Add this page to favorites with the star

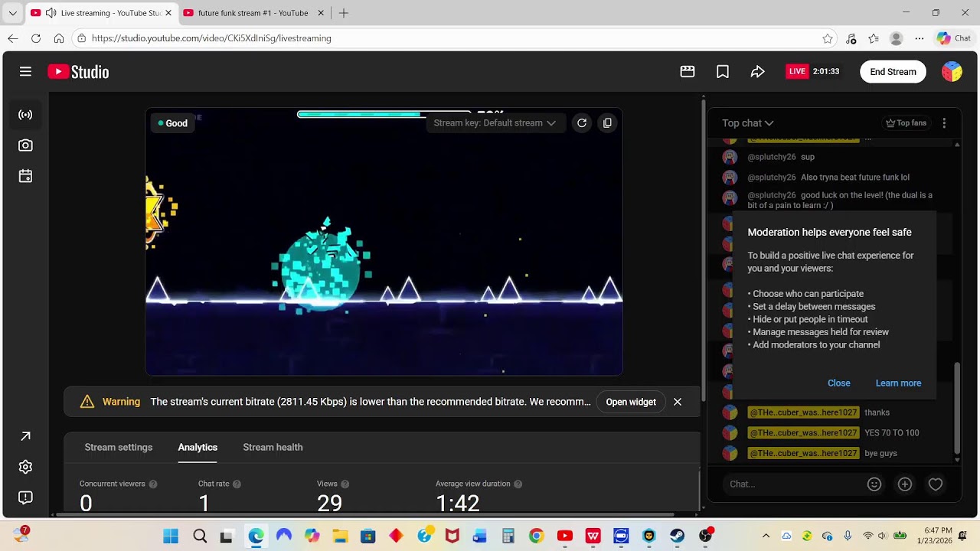click(828, 38)
